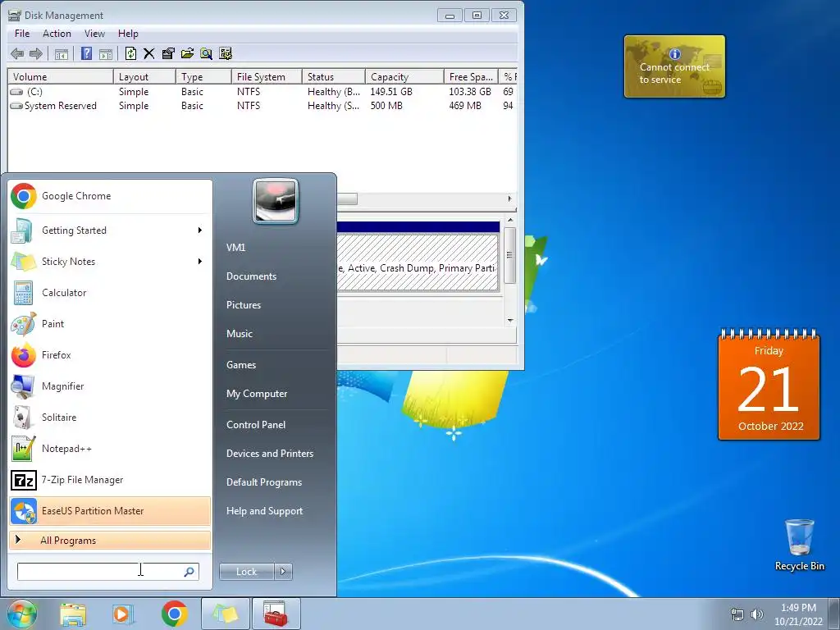
Task: Click the Start menu search box
Action: click(x=108, y=572)
